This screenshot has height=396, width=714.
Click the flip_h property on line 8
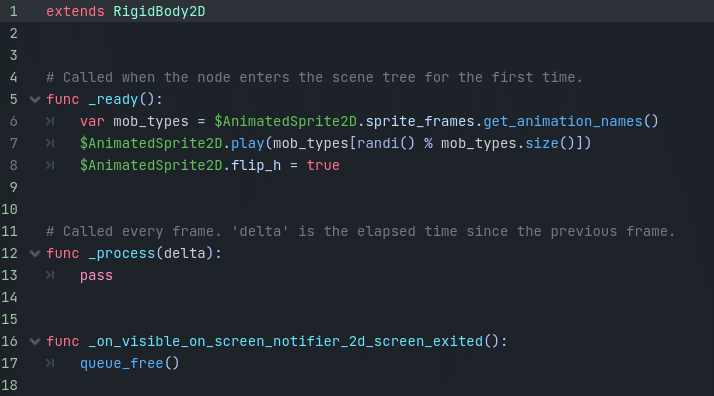pos(256,165)
